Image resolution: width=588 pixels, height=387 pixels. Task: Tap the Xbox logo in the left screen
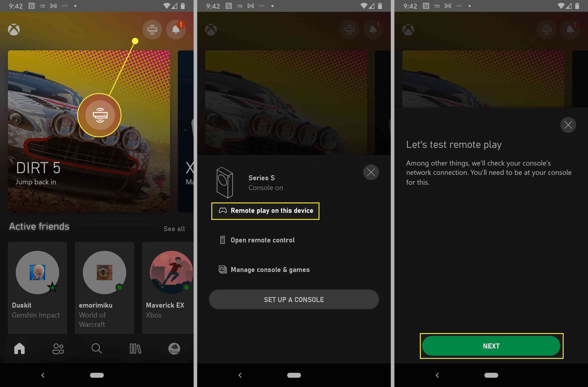14,30
